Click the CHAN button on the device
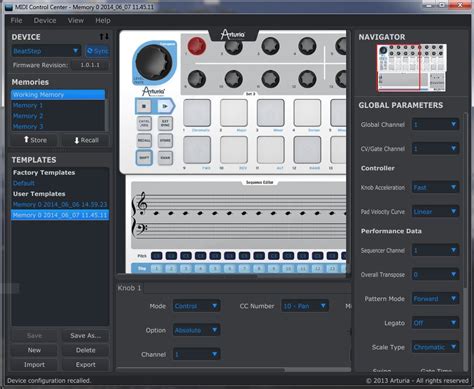474x389 pixels. [165, 158]
